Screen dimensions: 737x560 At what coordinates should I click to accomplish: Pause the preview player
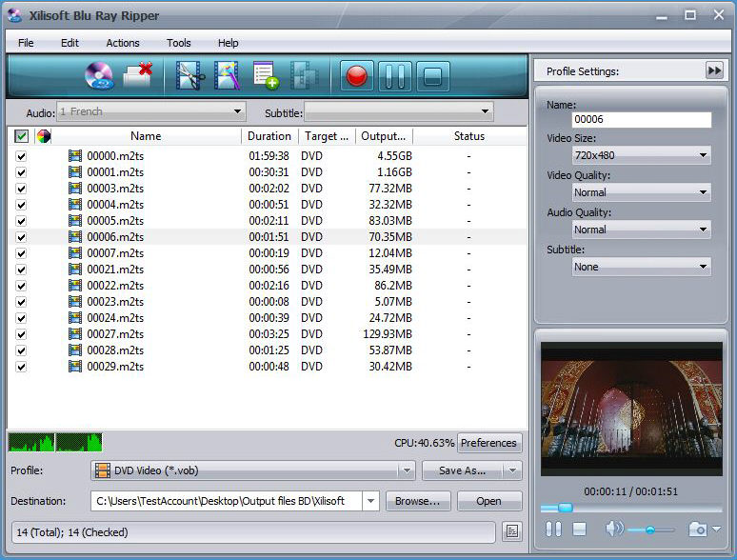click(x=553, y=529)
